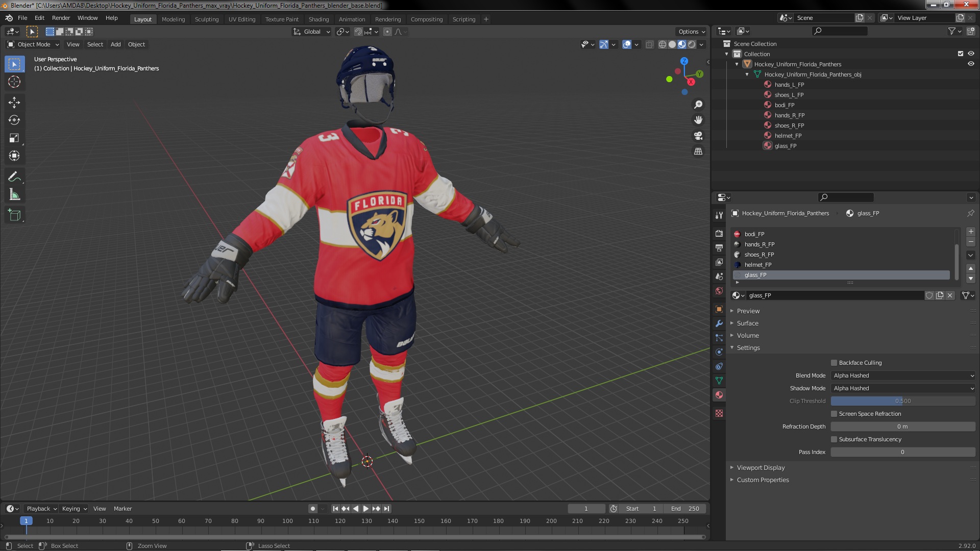Switch to solid viewport shading
Viewport: 980px width, 551px height.
(x=672, y=44)
